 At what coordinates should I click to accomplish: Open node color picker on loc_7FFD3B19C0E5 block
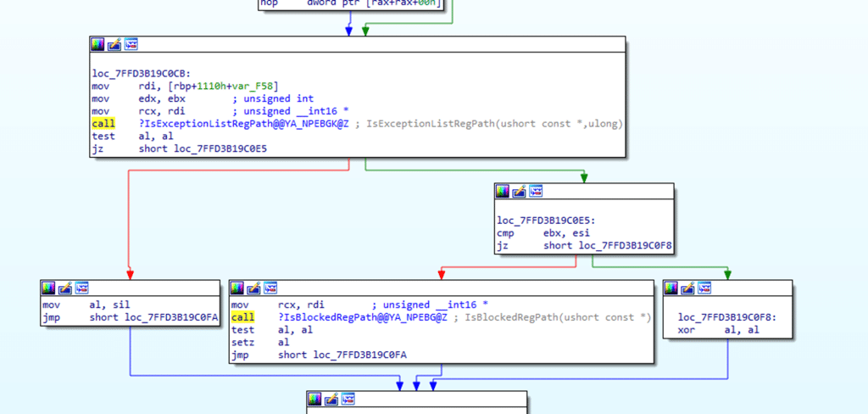pyautogui.click(x=503, y=191)
